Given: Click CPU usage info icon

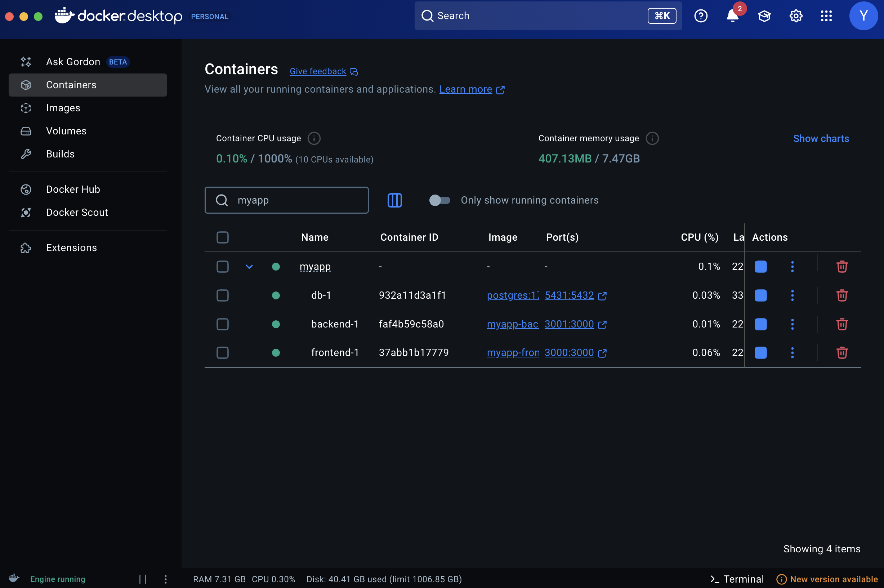Looking at the screenshot, I should pos(314,138).
